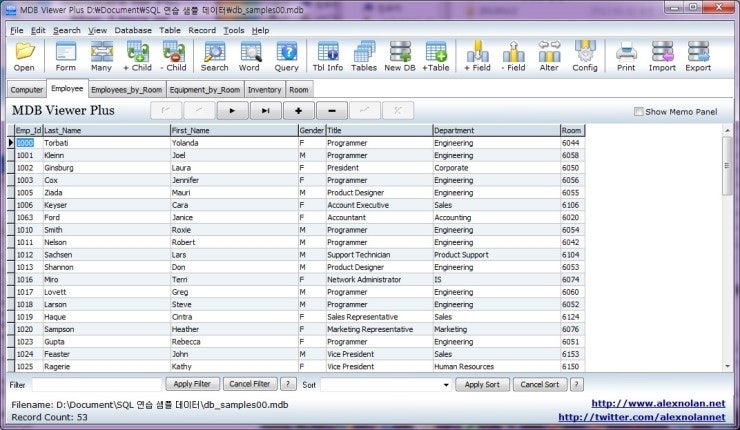Click in the Filter text field

pos(95,384)
